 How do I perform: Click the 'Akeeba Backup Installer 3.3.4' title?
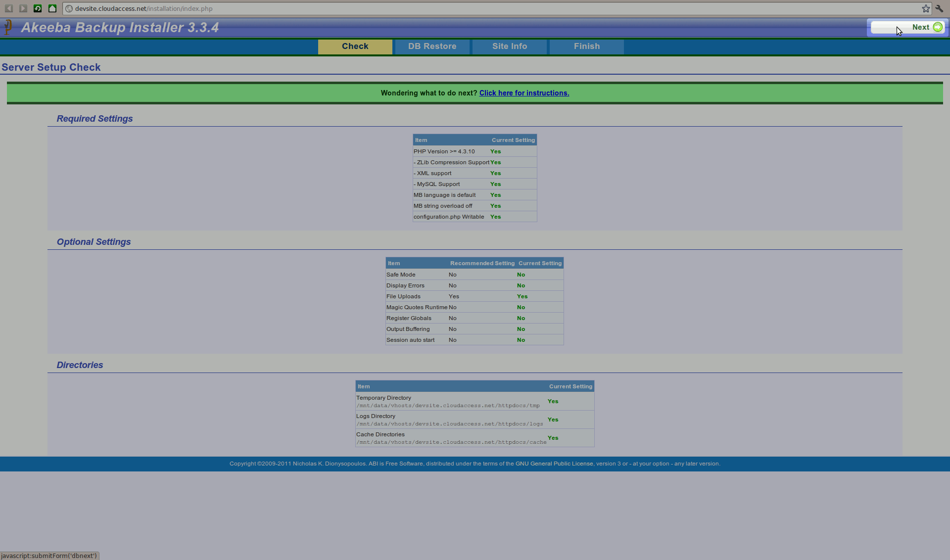point(120,27)
